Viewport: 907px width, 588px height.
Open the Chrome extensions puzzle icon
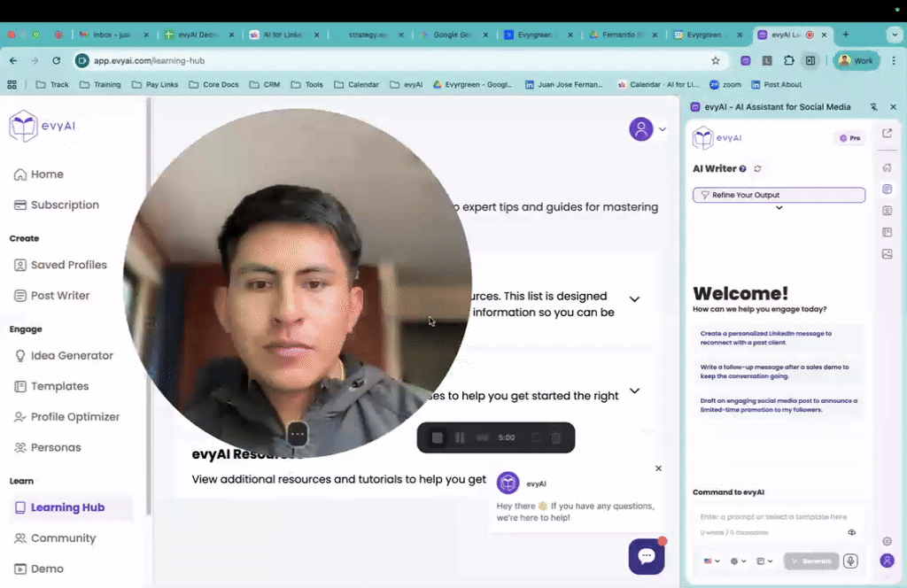789,61
